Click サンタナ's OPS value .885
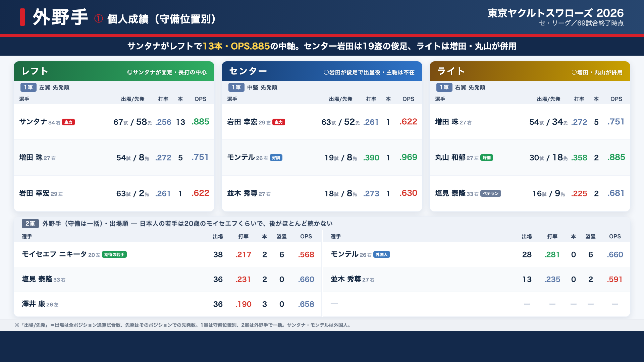Image resolution: width=644 pixels, height=362 pixels. click(201, 122)
